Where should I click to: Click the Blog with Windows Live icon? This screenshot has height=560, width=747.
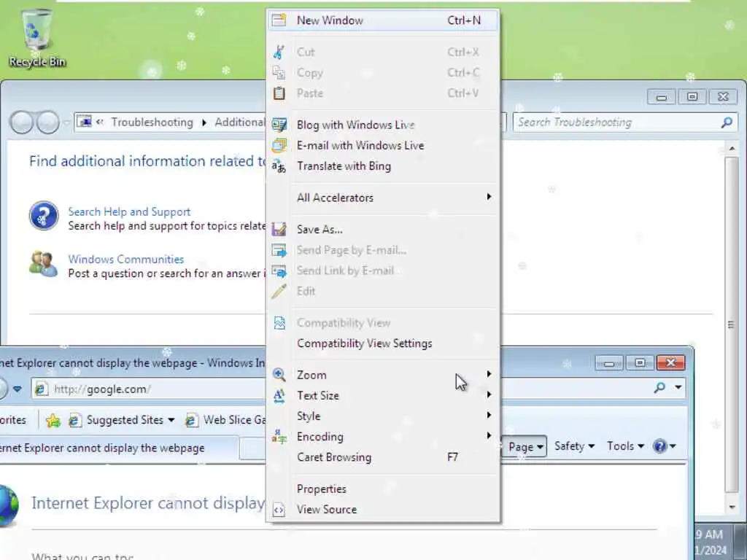coord(279,125)
